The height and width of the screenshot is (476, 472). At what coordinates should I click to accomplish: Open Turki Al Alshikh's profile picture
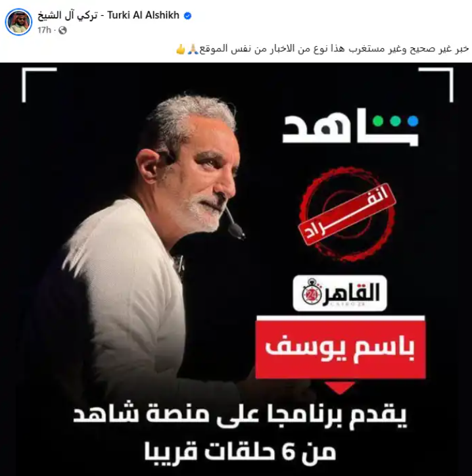click(x=19, y=22)
